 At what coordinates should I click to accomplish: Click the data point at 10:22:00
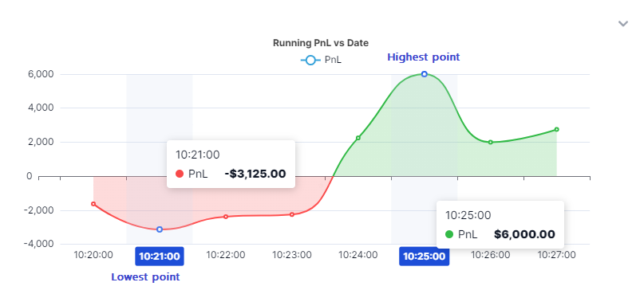click(x=226, y=217)
